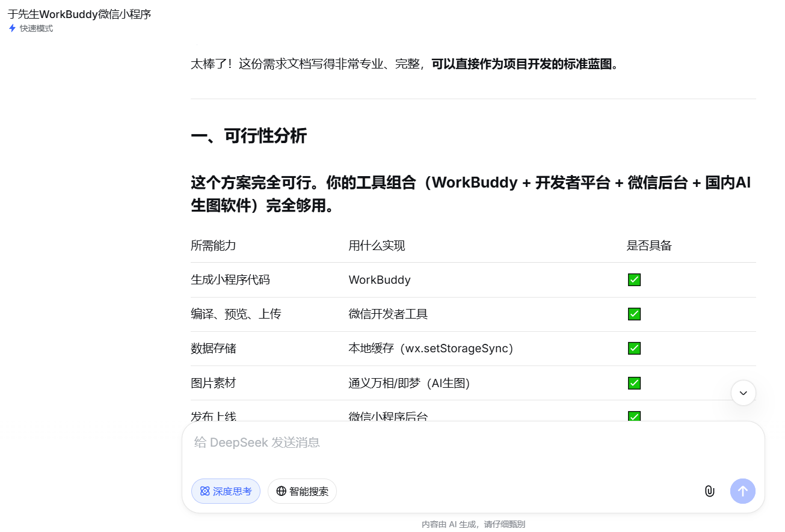785x532 pixels.
Task: Click the table header 是否具备
Action: (x=649, y=245)
